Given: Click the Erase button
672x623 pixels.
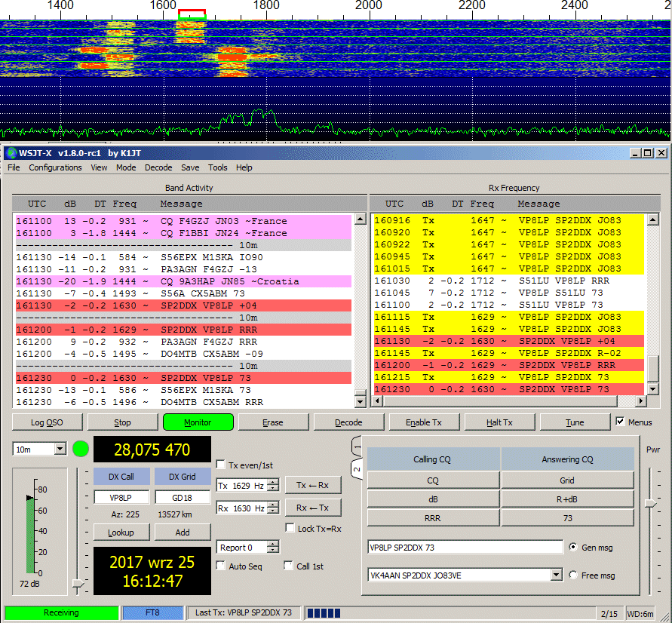Looking at the screenshot, I should pos(274,422).
